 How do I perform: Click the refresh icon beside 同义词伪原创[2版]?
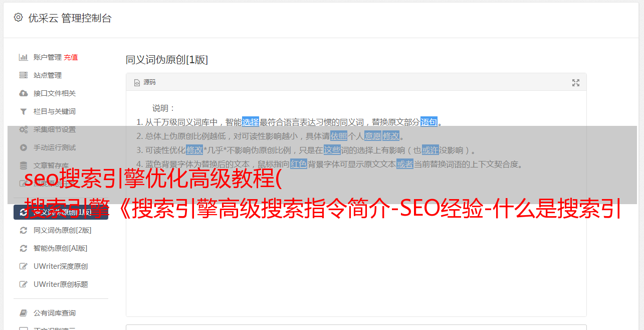point(23,230)
